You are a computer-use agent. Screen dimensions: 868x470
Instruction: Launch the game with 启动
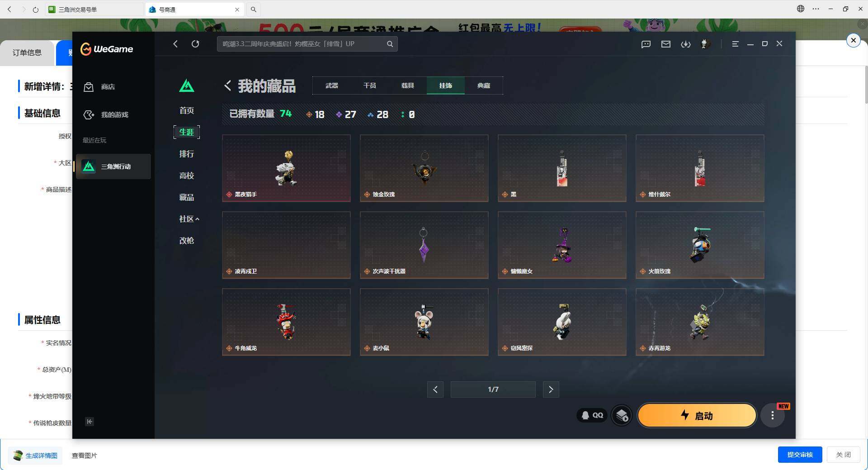click(697, 415)
